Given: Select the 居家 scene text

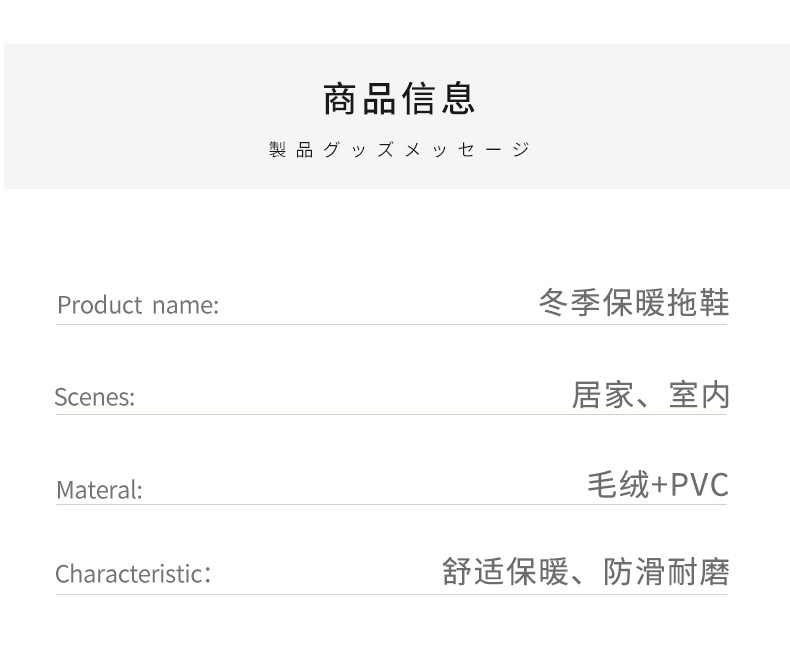Looking at the screenshot, I should point(602,395).
